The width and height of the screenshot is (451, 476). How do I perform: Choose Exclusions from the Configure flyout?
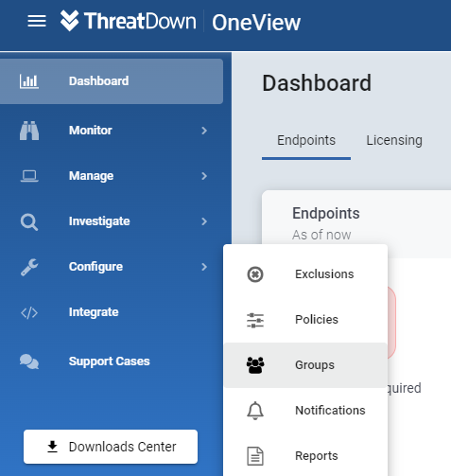pyautogui.click(x=305, y=274)
